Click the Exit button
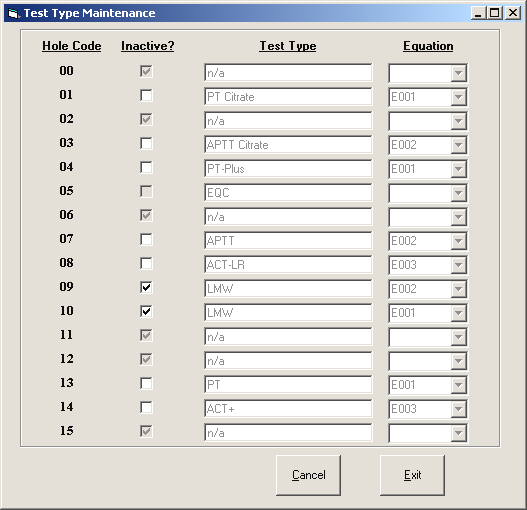The width and height of the screenshot is (527, 510). click(412, 475)
